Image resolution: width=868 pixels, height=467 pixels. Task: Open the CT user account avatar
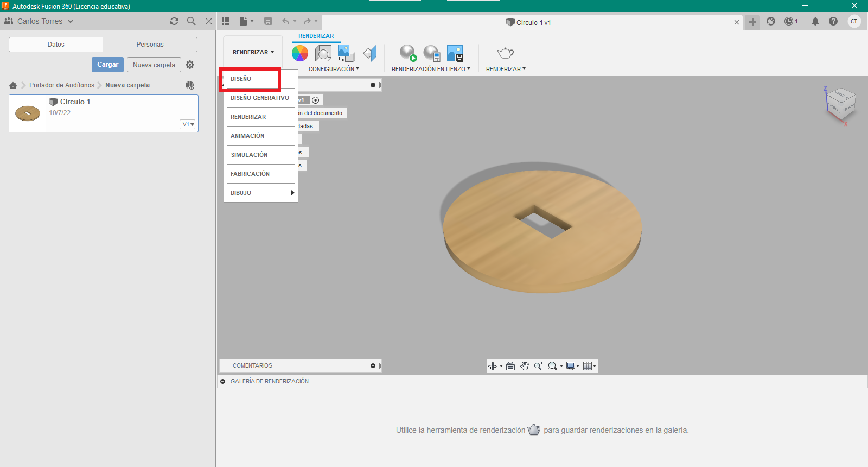pyautogui.click(x=854, y=21)
